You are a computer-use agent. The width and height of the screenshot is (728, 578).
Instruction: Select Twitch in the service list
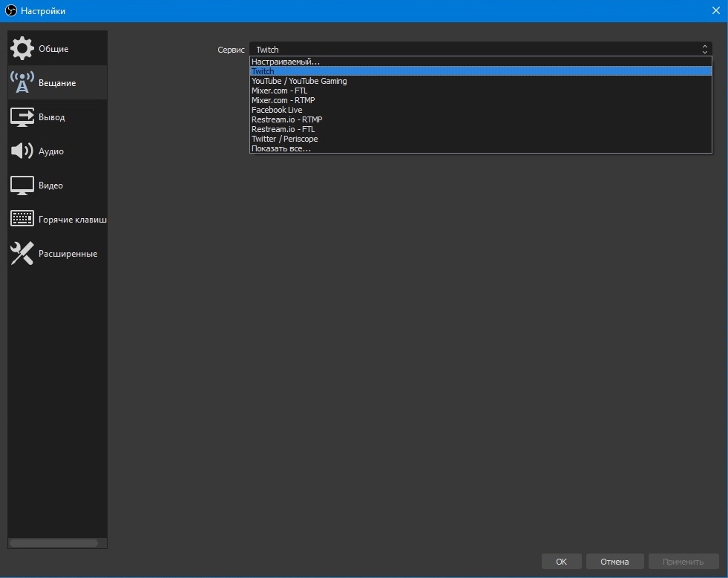click(x=481, y=71)
